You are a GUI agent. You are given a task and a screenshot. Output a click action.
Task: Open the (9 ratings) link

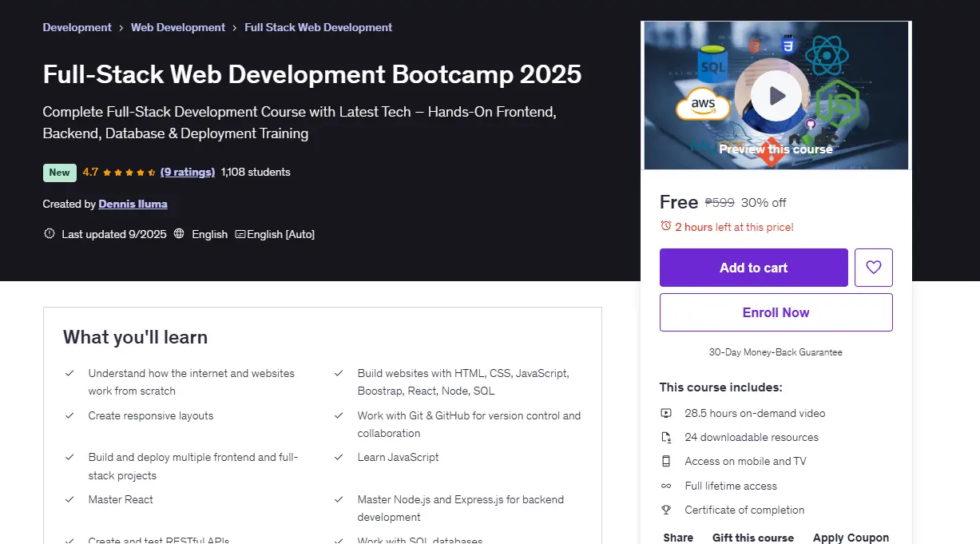[188, 172]
